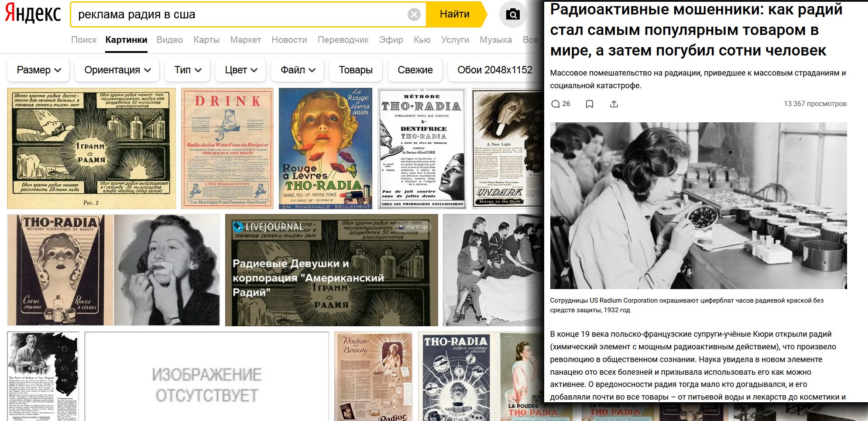The height and width of the screenshot is (421, 868).
Task: Open the DRINK Revigator ad thumbnail
Action: 227,148
